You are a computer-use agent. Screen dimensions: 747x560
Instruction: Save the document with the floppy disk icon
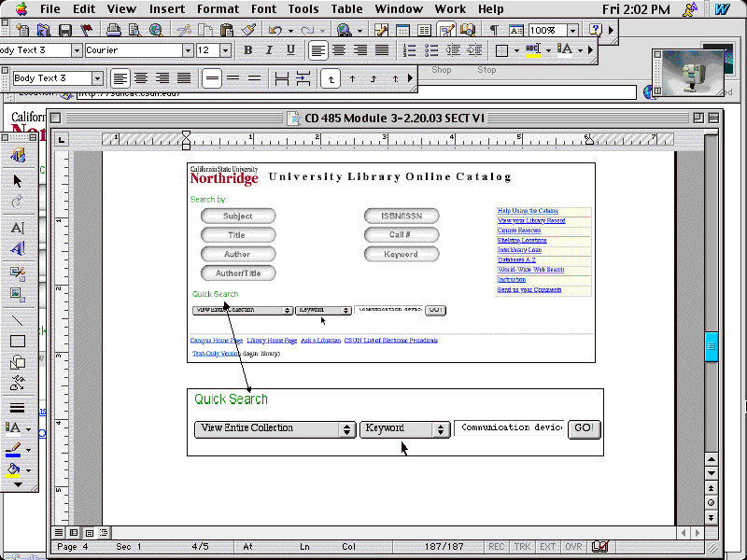coord(64,30)
